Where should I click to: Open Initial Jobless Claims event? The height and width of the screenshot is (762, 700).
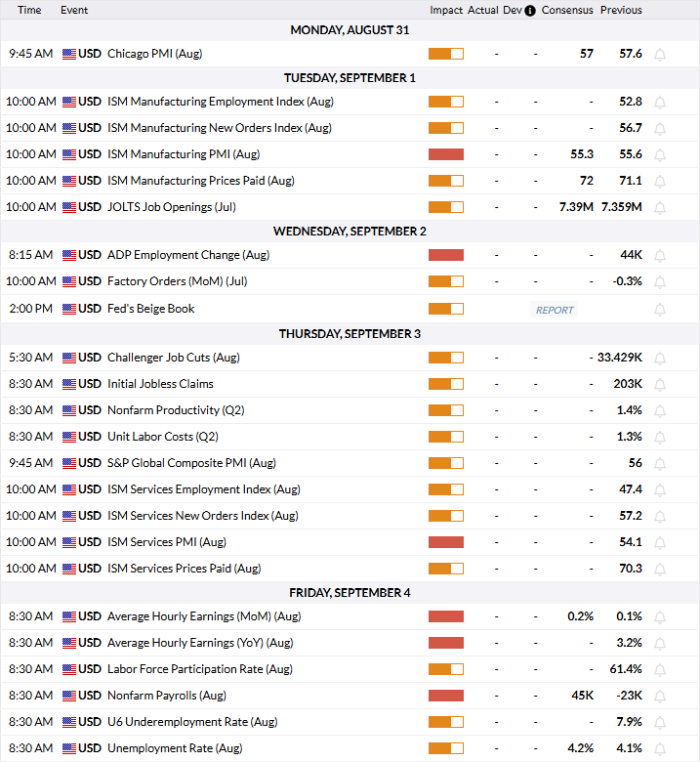coord(160,384)
